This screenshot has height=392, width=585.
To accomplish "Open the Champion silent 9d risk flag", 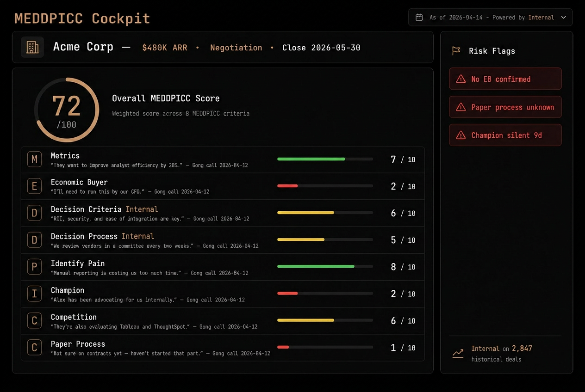I will 505,135.
